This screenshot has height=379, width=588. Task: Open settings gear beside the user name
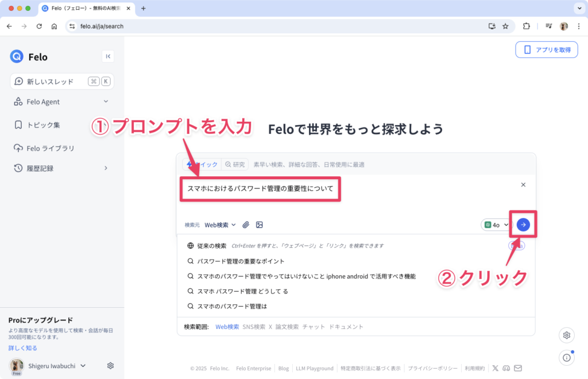pyautogui.click(x=110, y=365)
